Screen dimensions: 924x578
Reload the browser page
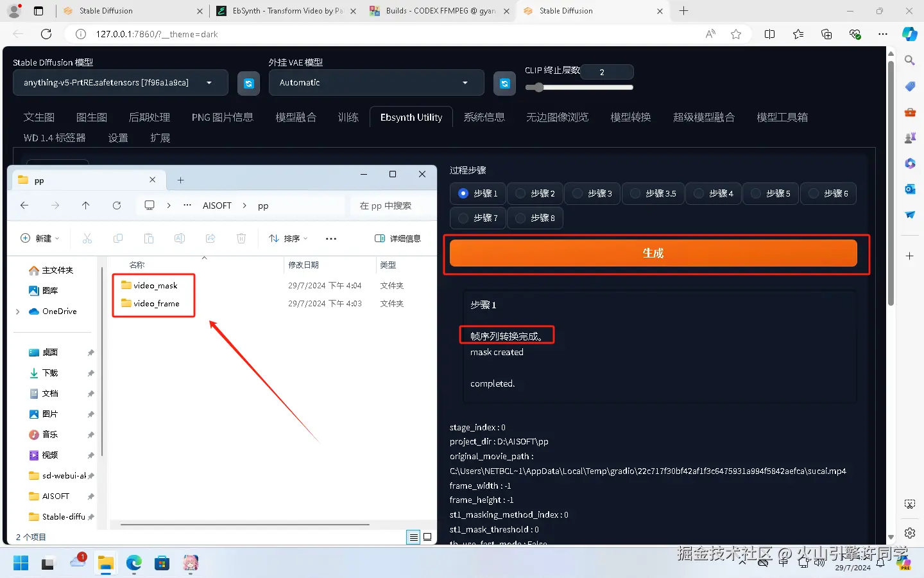pyautogui.click(x=46, y=34)
